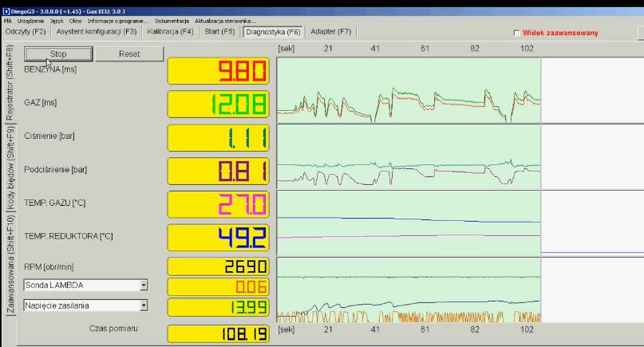644x347 pixels.
Task: Click the TEMP. GAZU 27.0 readout
Action: click(x=219, y=204)
